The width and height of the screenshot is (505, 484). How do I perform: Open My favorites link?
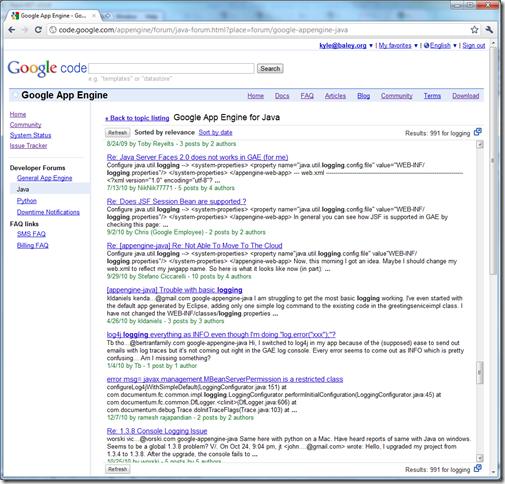tap(395, 46)
